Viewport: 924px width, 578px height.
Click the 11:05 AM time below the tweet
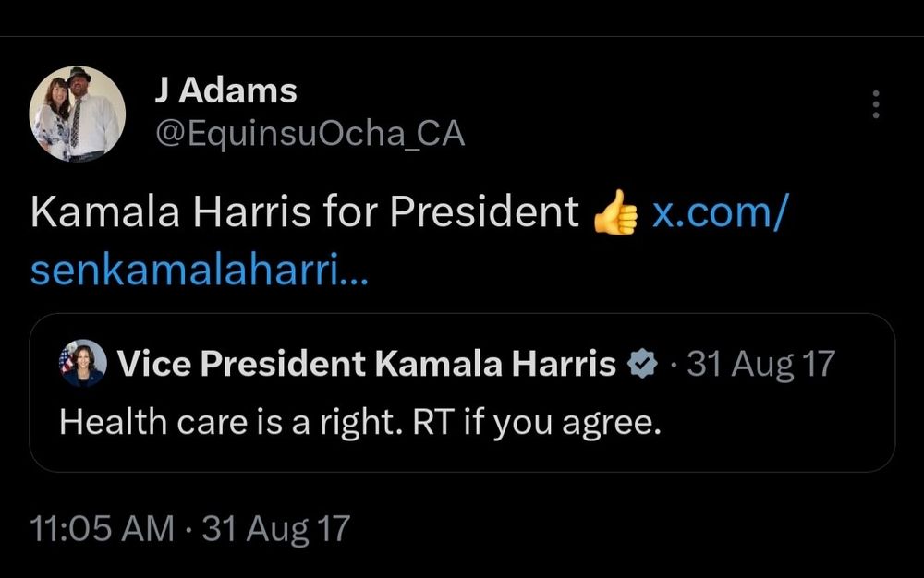[x=102, y=528]
